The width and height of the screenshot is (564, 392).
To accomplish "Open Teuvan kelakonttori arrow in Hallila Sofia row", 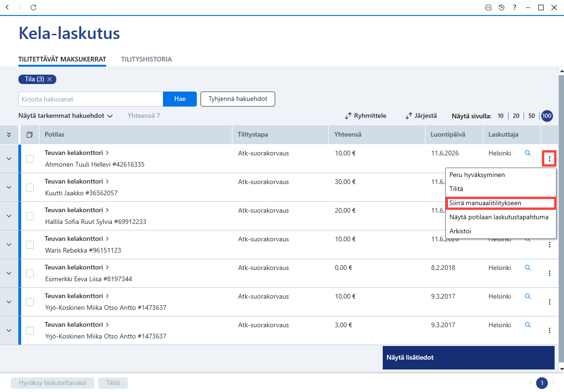I will (107, 210).
